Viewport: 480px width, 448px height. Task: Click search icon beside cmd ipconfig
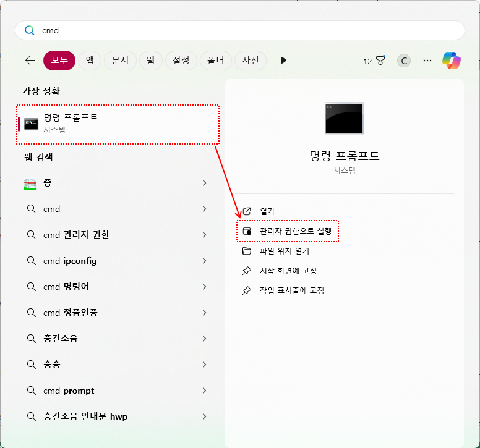[x=31, y=261]
